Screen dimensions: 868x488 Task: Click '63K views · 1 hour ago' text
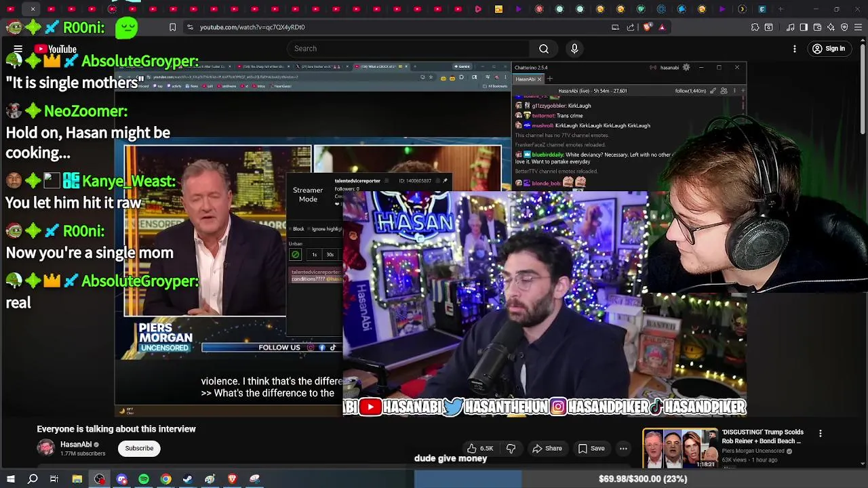coord(749,460)
